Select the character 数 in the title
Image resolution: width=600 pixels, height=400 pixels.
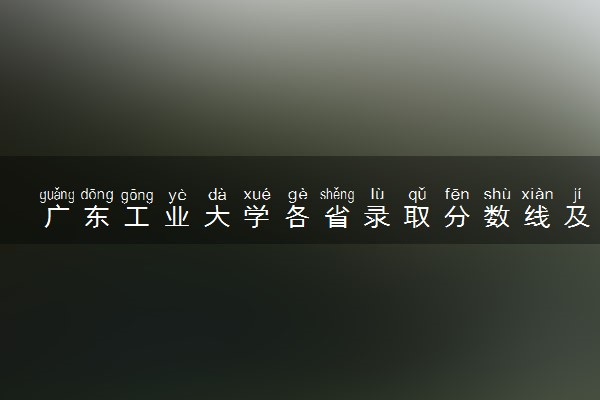point(497,217)
